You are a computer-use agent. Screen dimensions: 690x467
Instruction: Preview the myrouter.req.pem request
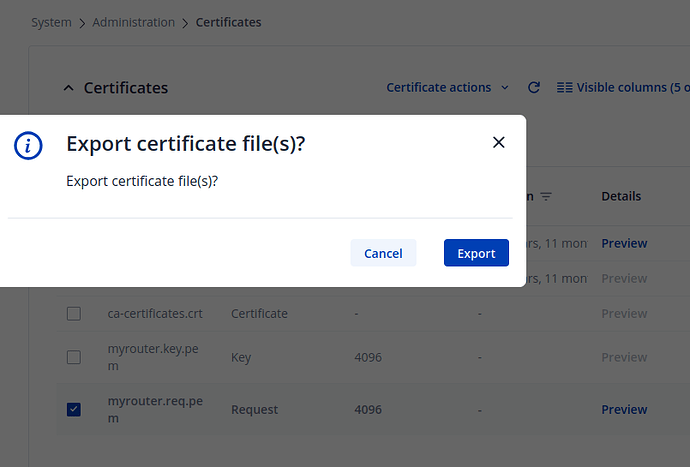624,409
